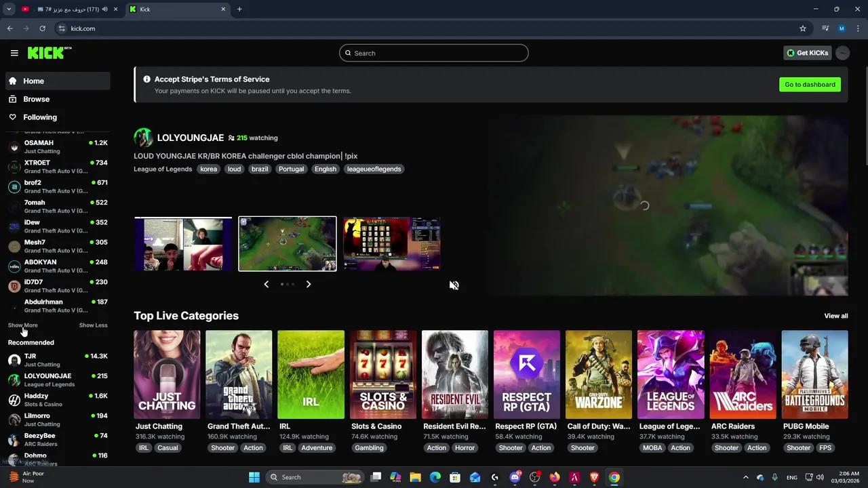
Task: Open XTROET channel in sidebar
Action: coord(58,167)
